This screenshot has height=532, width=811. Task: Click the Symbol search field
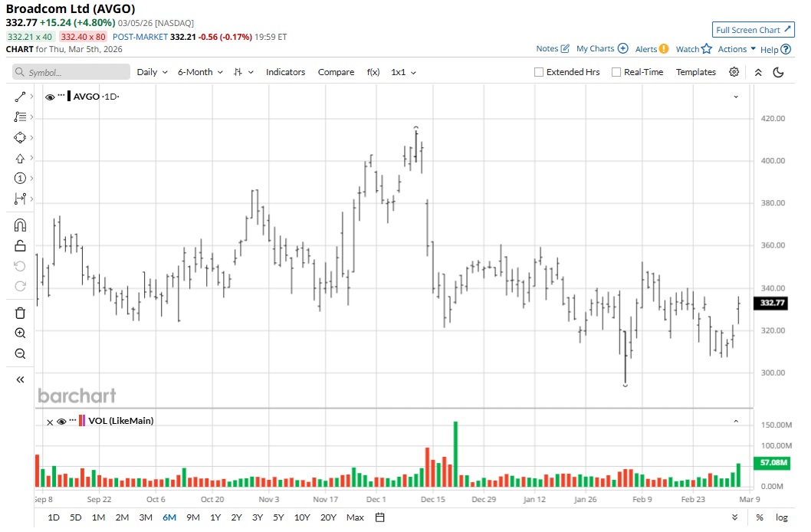coord(71,72)
